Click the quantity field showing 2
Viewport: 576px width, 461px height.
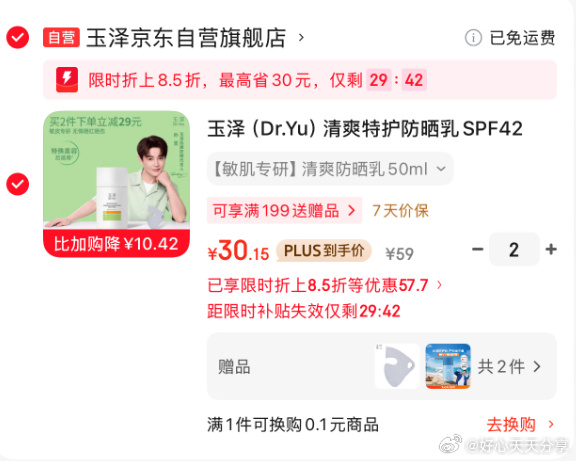pyautogui.click(x=514, y=249)
